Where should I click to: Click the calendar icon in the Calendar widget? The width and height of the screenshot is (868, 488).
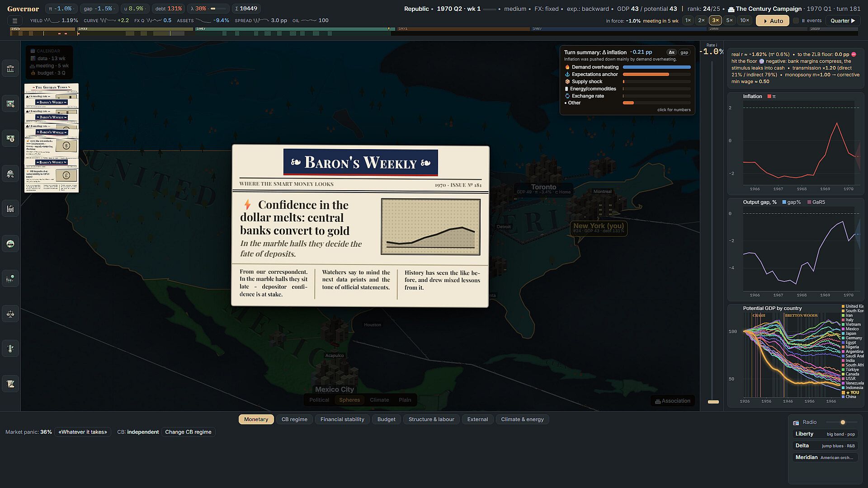[x=33, y=51]
